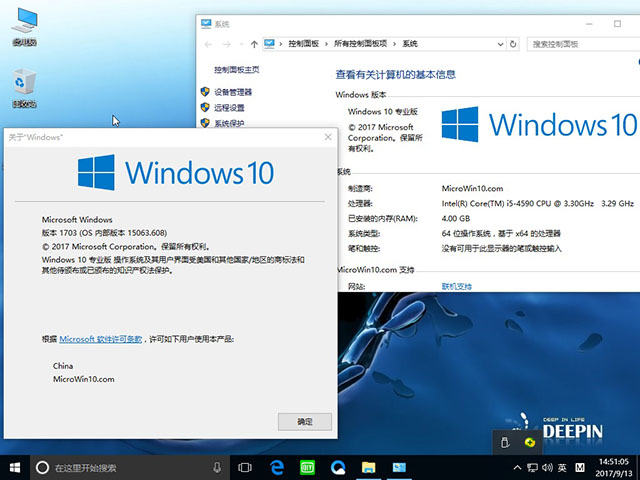This screenshot has width=640, height=480.
Task: Click the China licensee text in About dialog
Action: point(63,366)
